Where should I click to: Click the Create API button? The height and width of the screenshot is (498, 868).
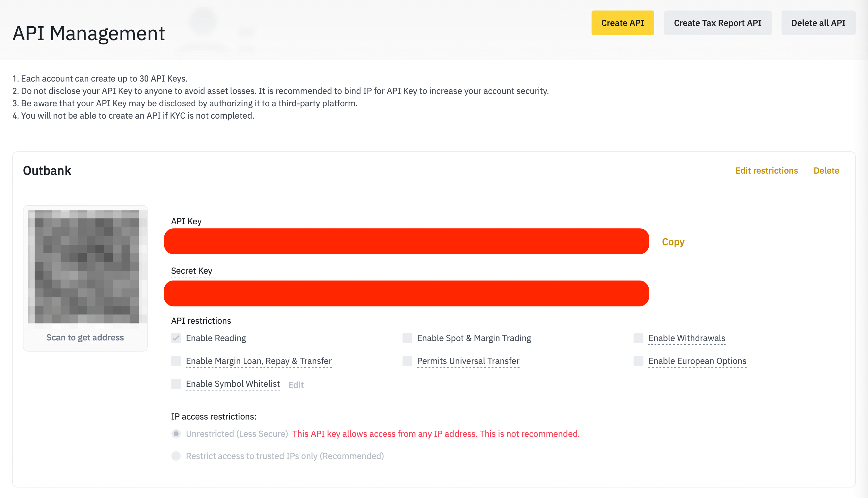coord(622,23)
